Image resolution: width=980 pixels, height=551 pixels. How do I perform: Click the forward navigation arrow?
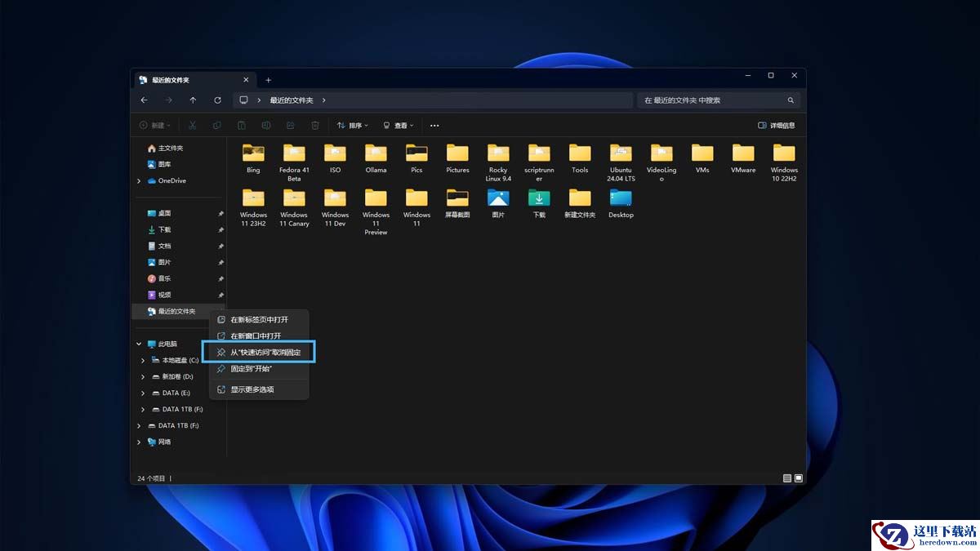tap(168, 100)
